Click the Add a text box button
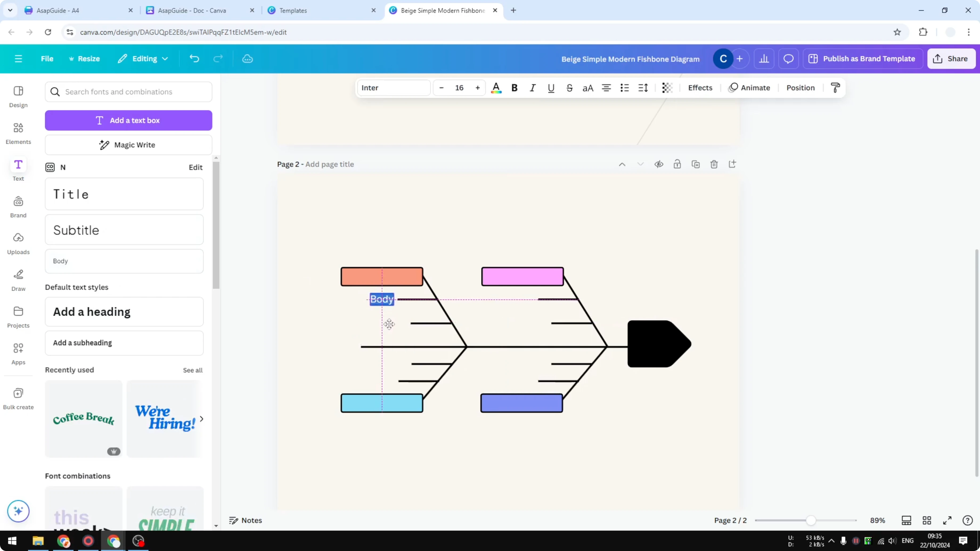The height and width of the screenshot is (551, 980). click(x=129, y=120)
